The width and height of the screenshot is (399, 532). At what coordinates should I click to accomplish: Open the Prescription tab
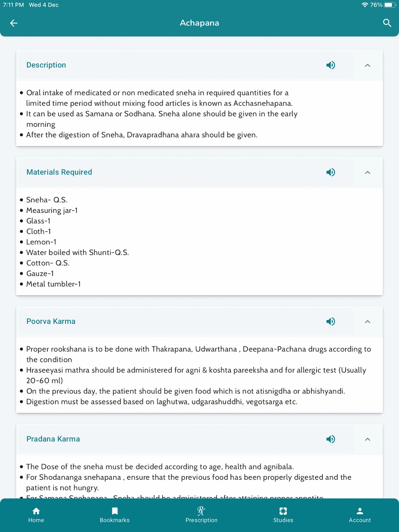click(x=201, y=515)
